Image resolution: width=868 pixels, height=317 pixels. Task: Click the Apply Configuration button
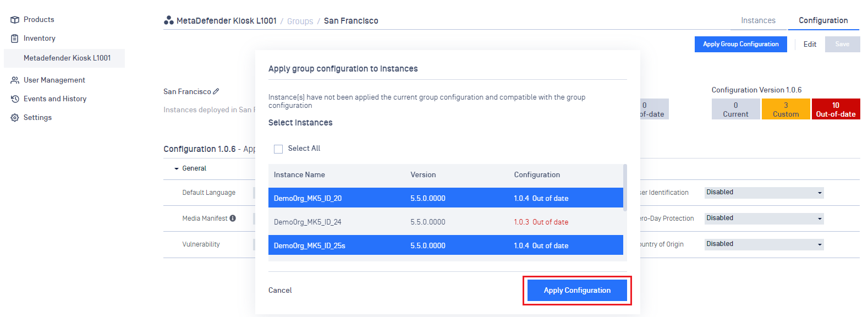(x=577, y=291)
